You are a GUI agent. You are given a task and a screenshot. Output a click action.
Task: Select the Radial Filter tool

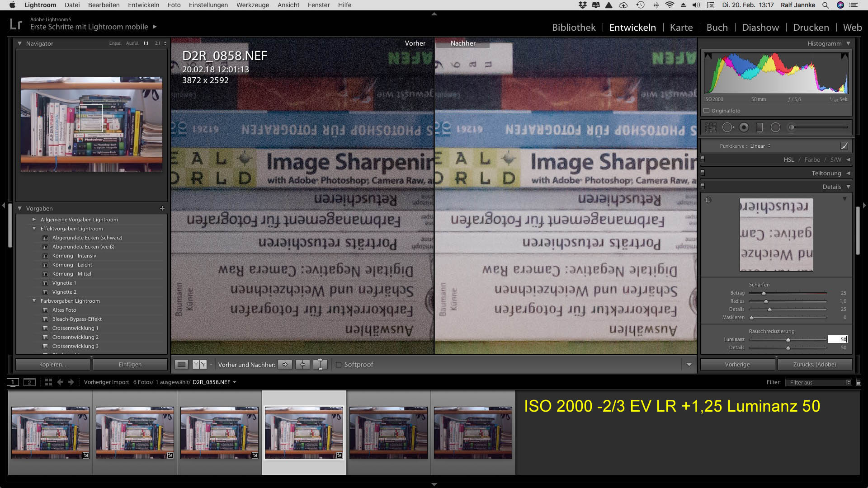[775, 127]
